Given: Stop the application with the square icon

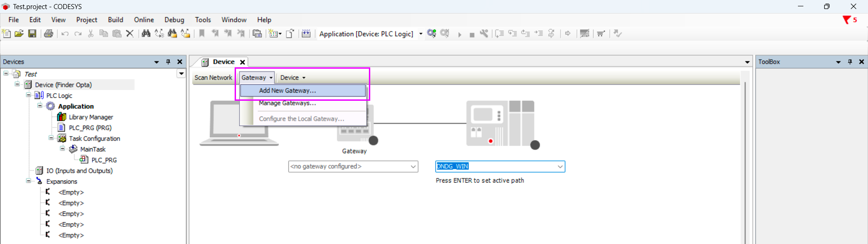Looking at the screenshot, I should tap(472, 35).
